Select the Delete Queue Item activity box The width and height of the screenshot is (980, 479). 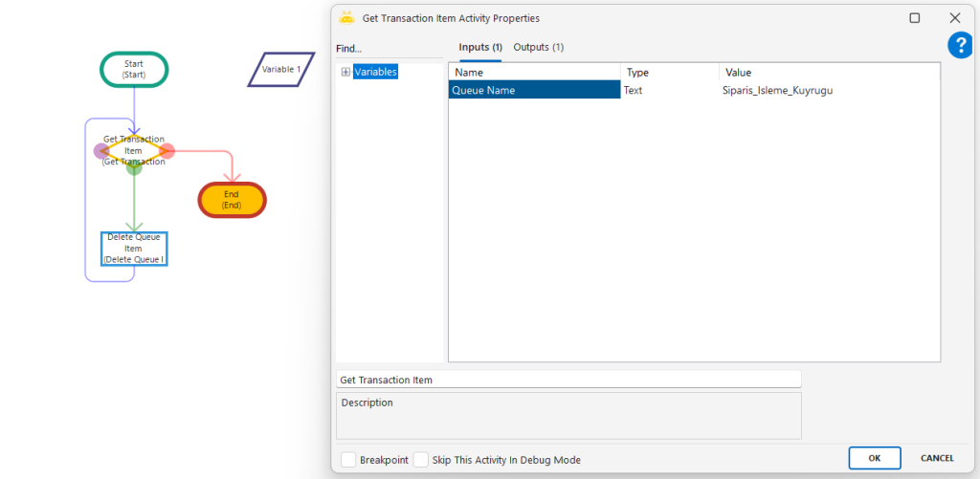coord(134,249)
